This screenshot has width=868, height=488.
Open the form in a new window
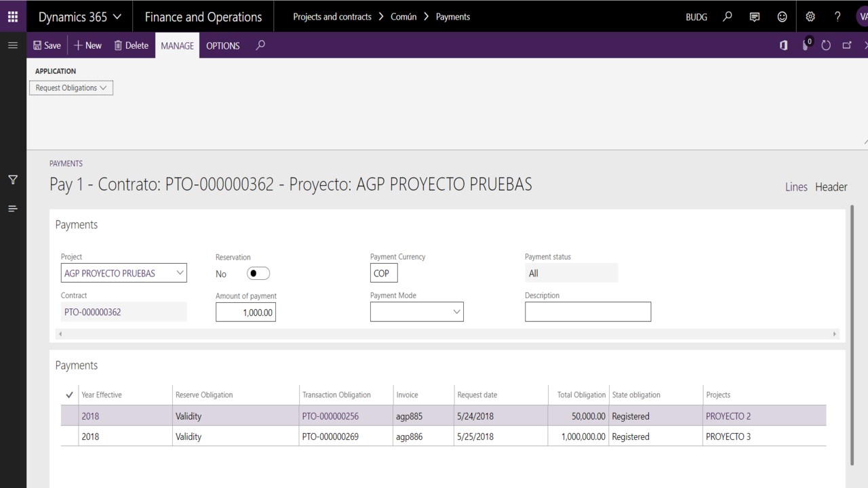coord(847,45)
